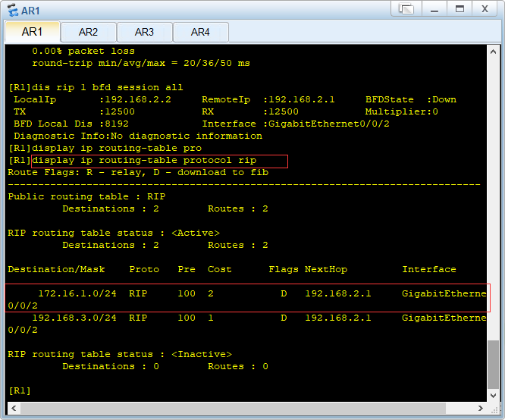Click the LocalIp value ':192.168.2.2'

click(135, 99)
